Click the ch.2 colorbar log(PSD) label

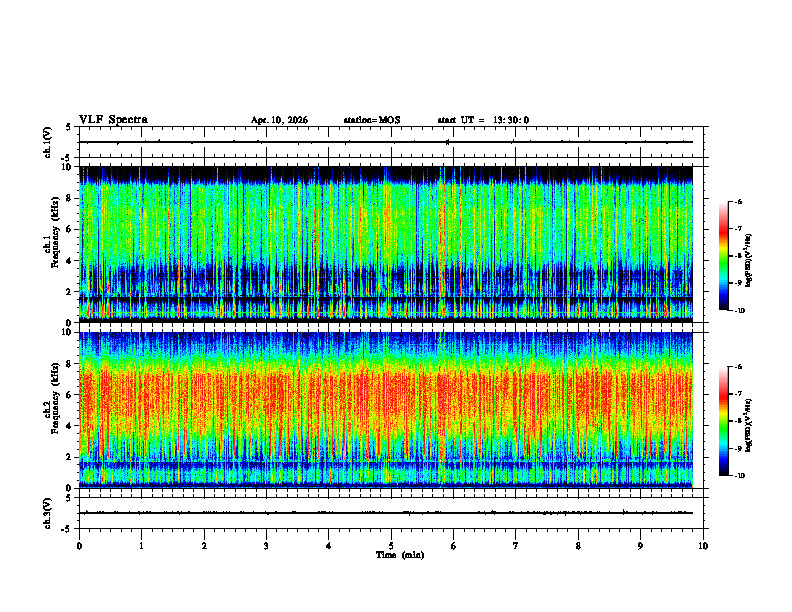tap(749, 426)
